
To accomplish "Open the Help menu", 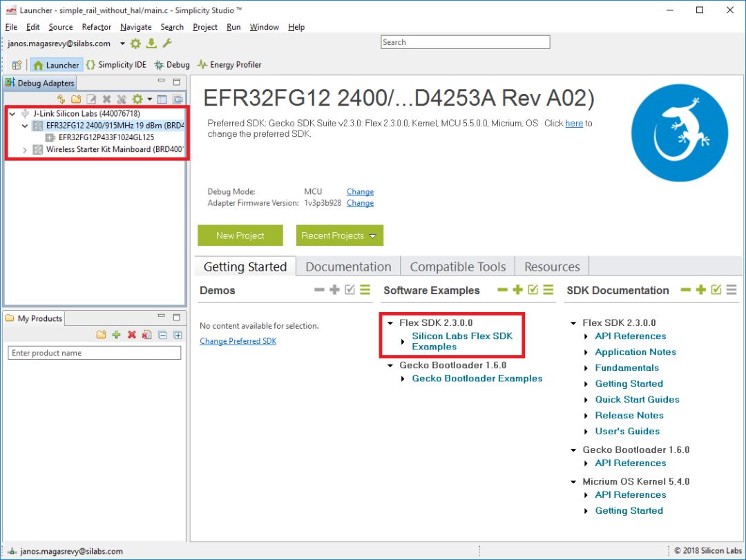I will (x=296, y=27).
